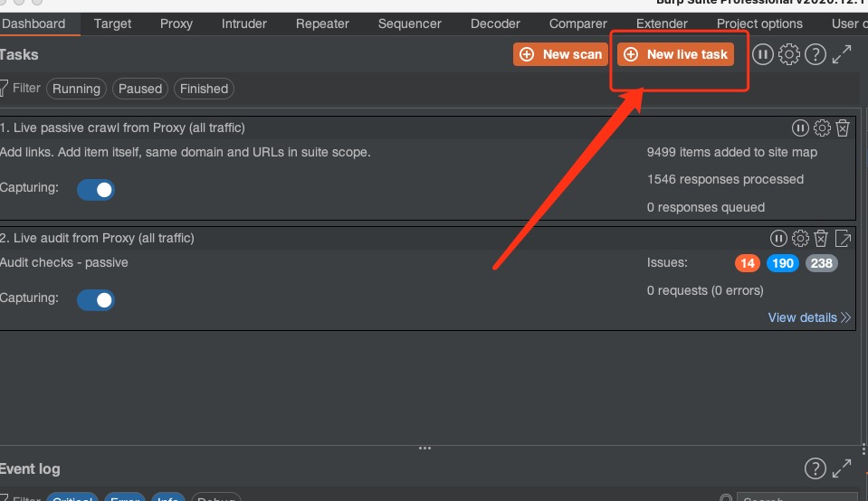Click the blue 190 issues badge
The height and width of the screenshot is (501, 868).
click(783, 263)
